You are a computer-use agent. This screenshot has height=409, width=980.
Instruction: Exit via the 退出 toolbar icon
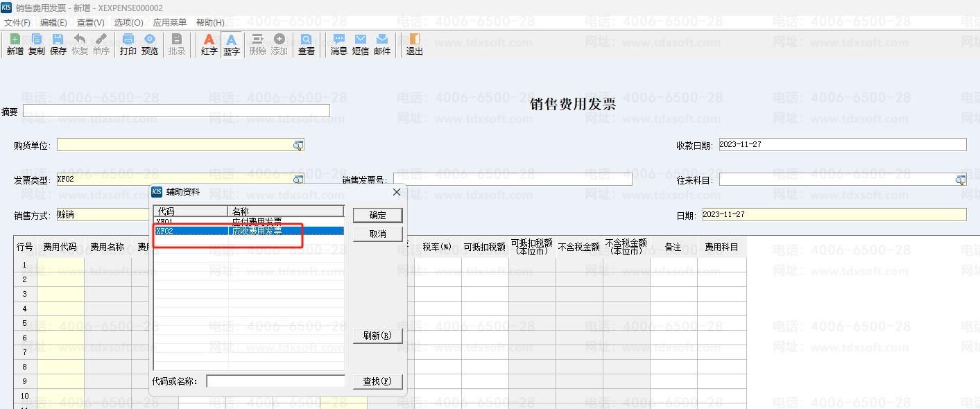point(414,44)
